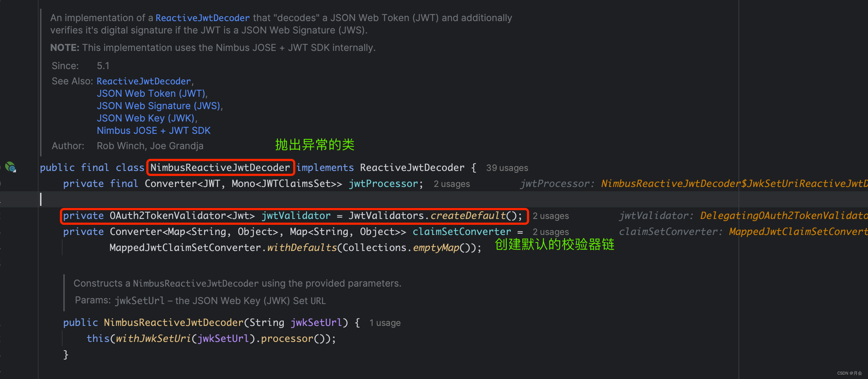Image resolution: width=868 pixels, height=379 pixels.
Task: Click the withDefaults method call
Action: click(x=302, y=248)
